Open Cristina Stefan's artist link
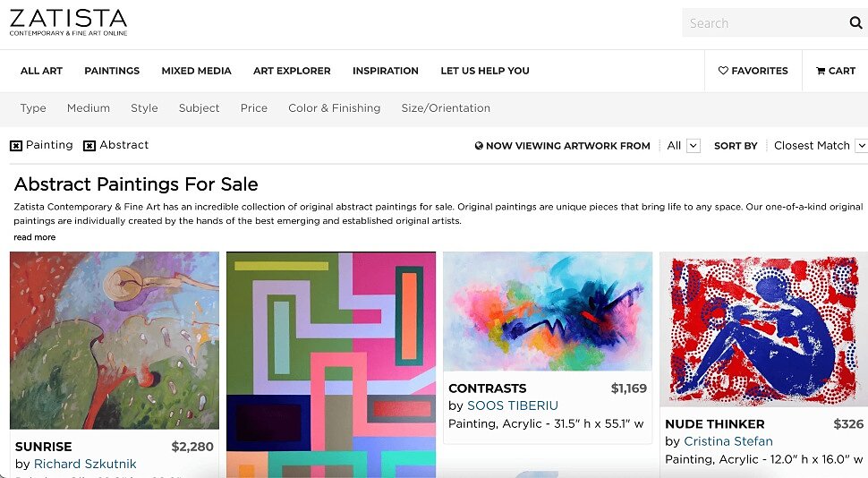868x478 pixels. [728, 441]
